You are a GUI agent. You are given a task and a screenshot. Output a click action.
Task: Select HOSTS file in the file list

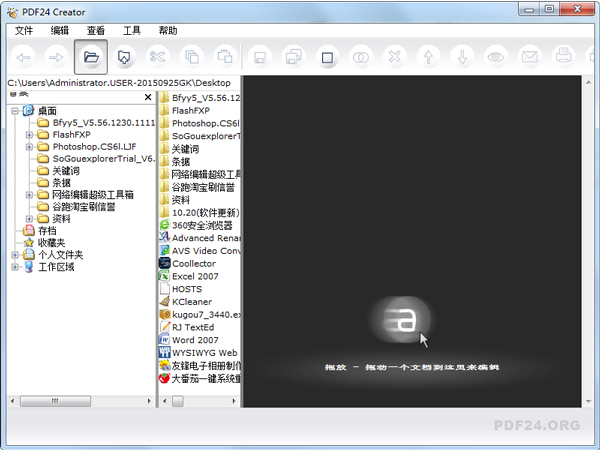187,289
